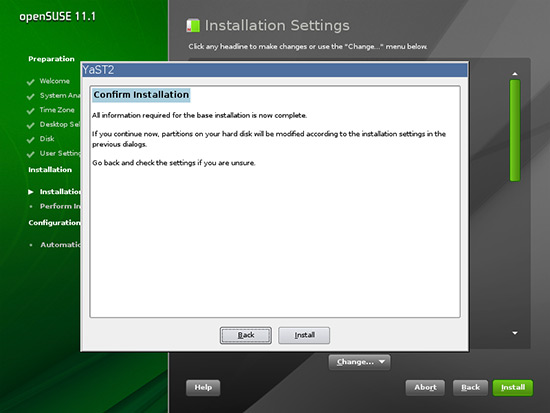The width and height of the screenshot is (550, 413).
Task: Click the User Settings checkmark icon
Action: pos(31,154)
